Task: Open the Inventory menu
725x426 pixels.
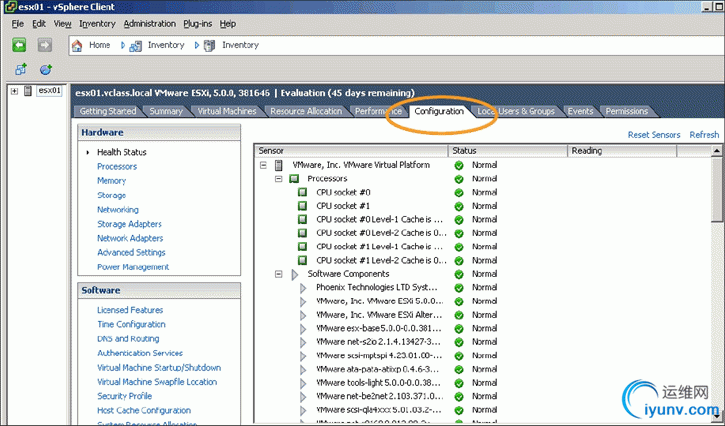Action: [97, 24]
